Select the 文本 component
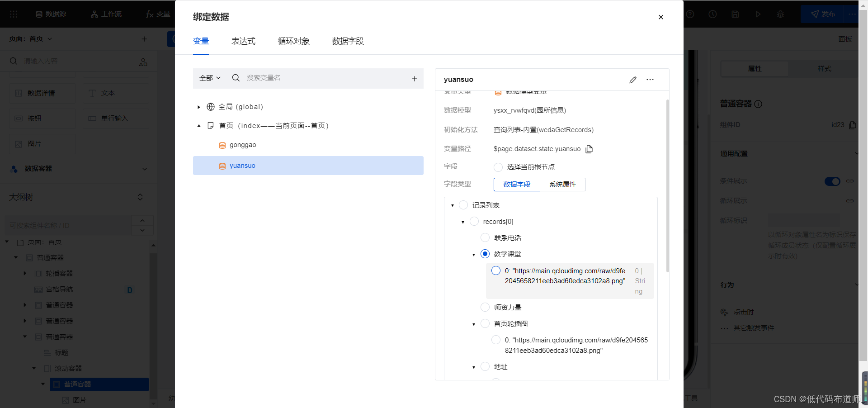Viewport: 868px width, 408px height. tap(116, 93)
